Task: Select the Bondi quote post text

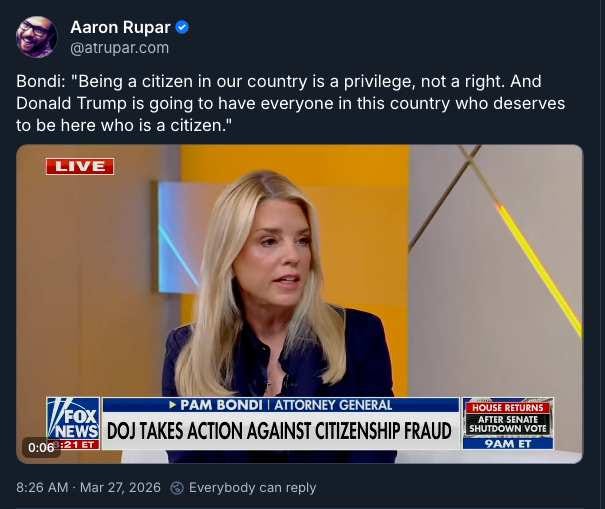Action: 291,103
